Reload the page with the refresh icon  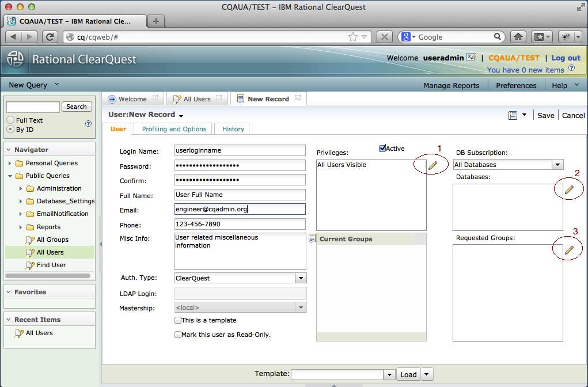pyautogui.click(x=50, y=37)
